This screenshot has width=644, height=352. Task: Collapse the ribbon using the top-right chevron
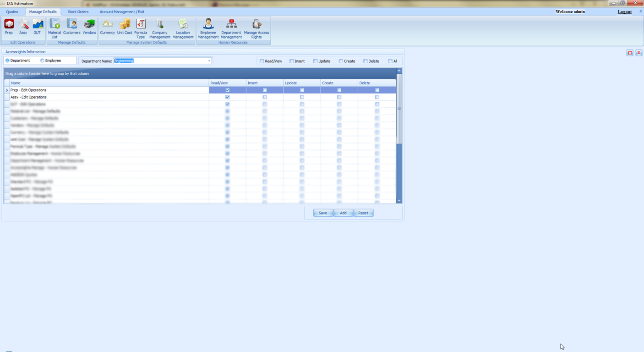(640, 11)
